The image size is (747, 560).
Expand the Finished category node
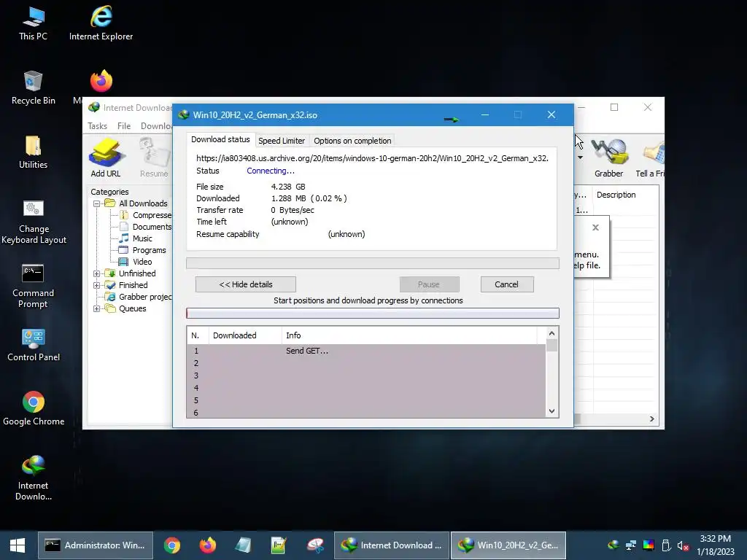[96, 285]
